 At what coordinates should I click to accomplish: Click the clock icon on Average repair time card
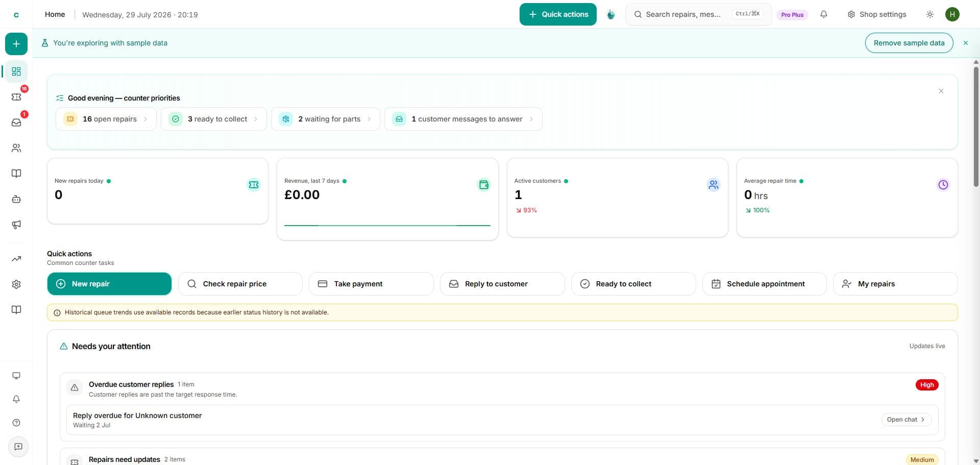[943, 185]
